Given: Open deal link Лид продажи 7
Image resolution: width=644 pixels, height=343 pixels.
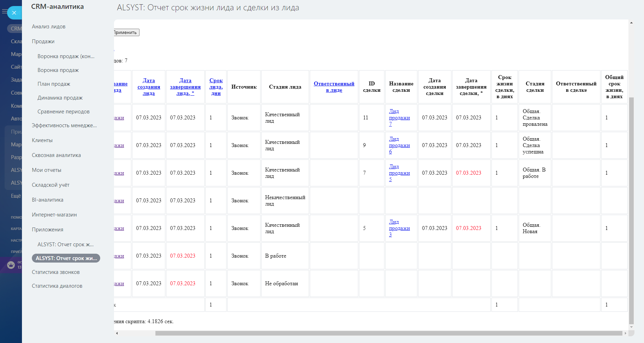Looking at the screenshot, I should point(399,118).
